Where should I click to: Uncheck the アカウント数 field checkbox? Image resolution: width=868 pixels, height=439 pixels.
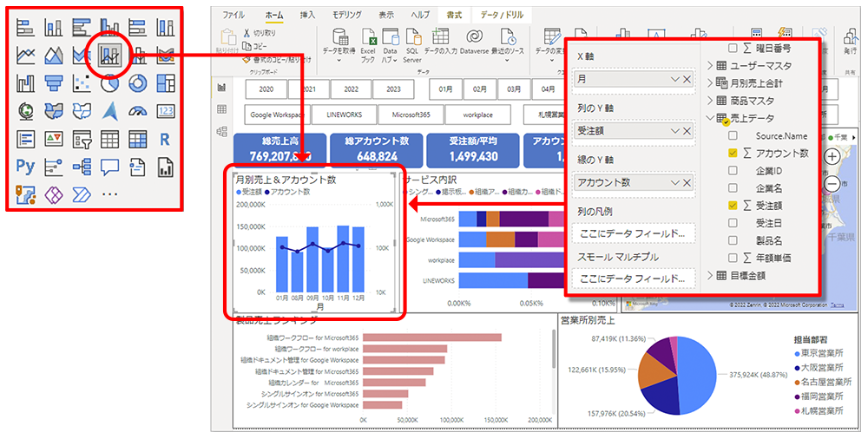(x=733, y=154)
